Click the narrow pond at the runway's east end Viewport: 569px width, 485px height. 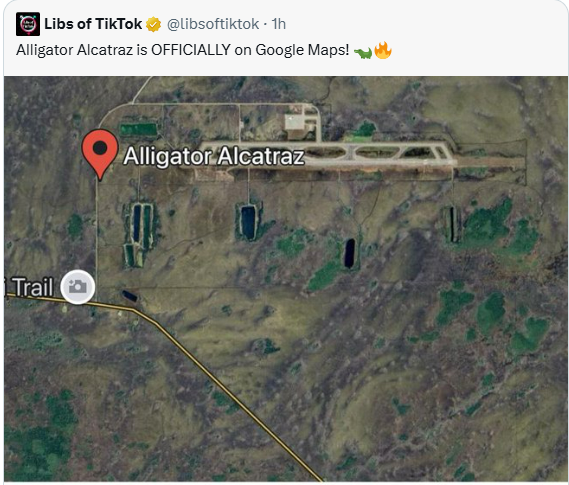point(452,224)
